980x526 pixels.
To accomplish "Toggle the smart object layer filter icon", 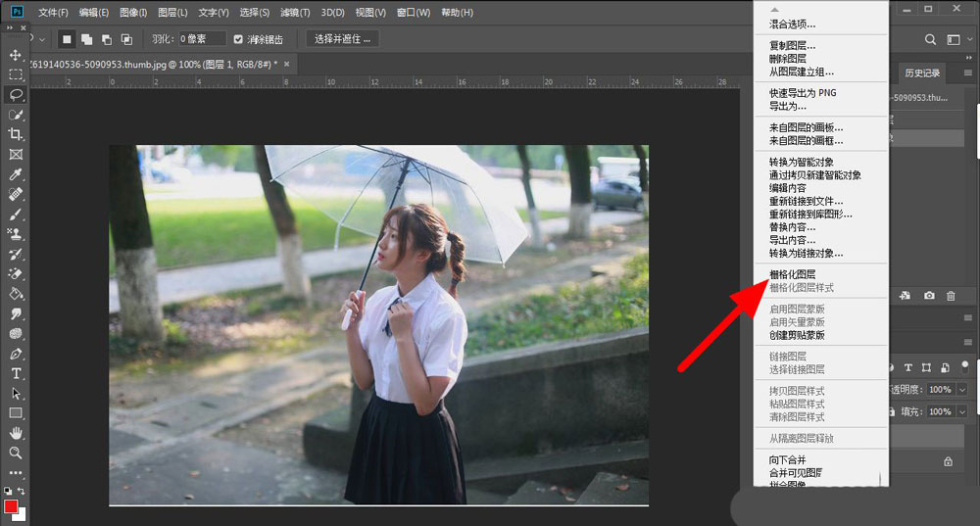I will pyautogui.click(x=945, y=367).
